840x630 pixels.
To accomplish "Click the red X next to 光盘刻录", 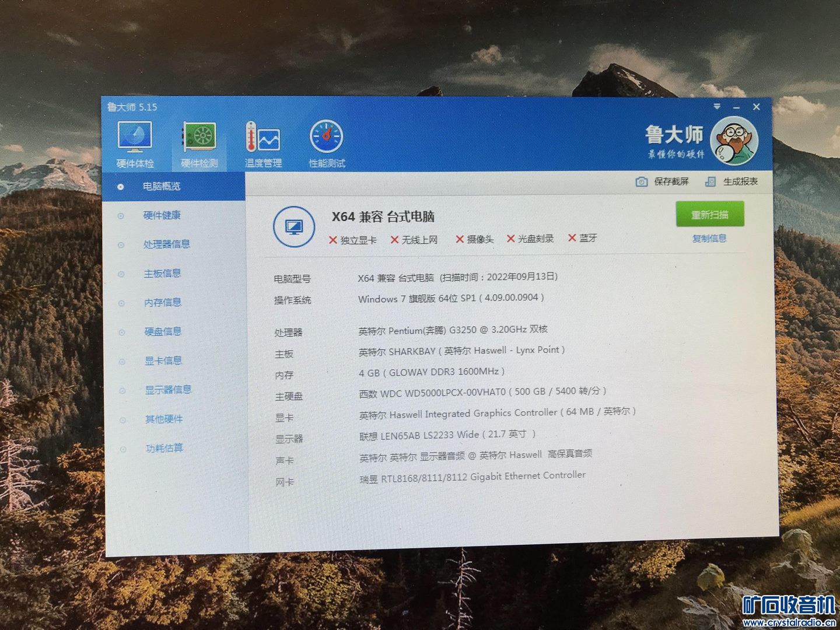I will click(x=510, y=239).
